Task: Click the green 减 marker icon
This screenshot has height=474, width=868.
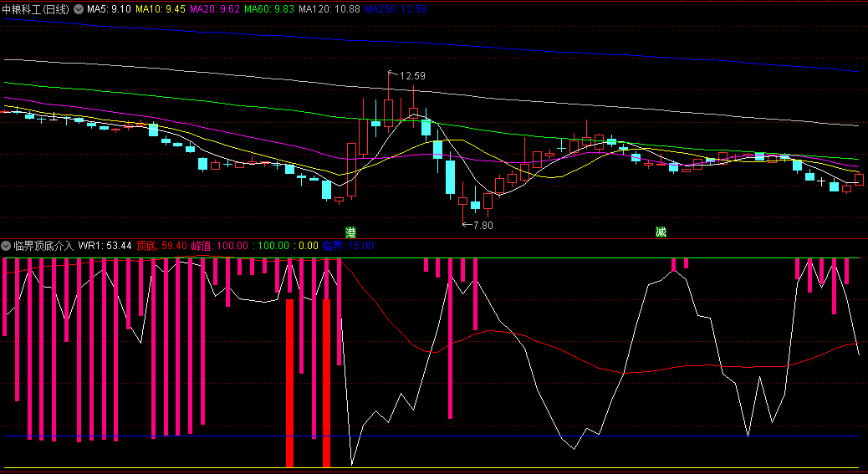Action: tap(661, 232)
